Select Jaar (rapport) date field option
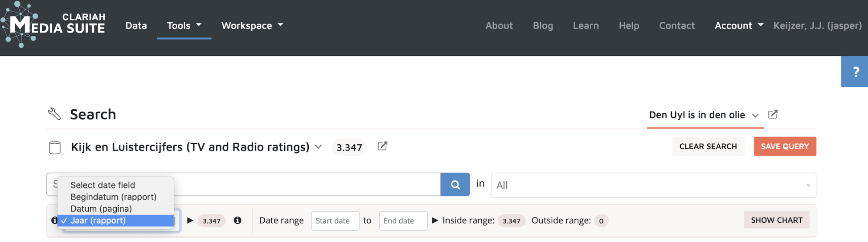This screenshot has height=242, width=868. pos(98,221)
